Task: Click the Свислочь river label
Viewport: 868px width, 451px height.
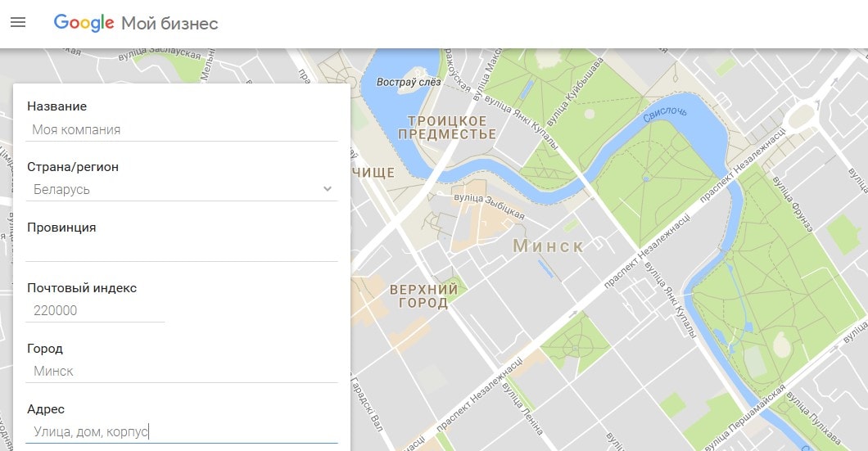Action: click(665, 113)
